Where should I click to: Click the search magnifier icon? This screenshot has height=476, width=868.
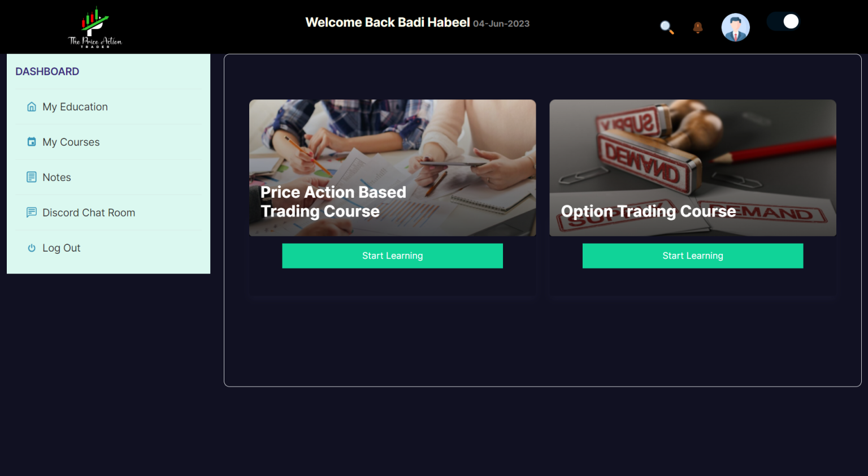[x=667, y=27]
